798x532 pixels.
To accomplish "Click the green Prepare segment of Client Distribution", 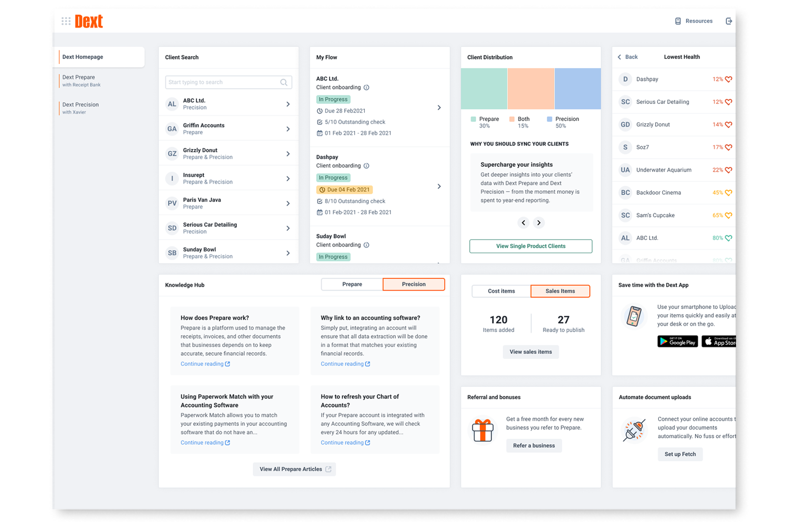I will coord(484,89).
